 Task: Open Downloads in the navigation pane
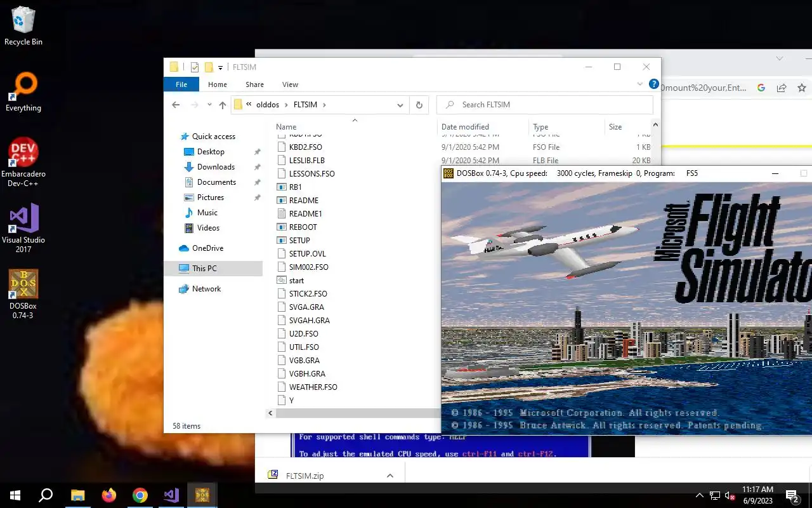pyautogui.click(x=216, y=167)
